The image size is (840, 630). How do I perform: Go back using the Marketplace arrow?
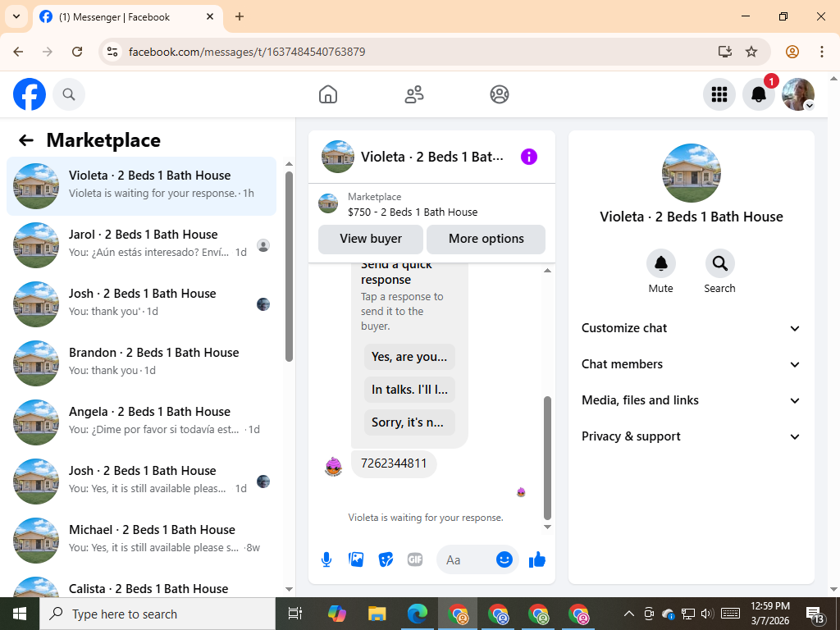[26, 140]
